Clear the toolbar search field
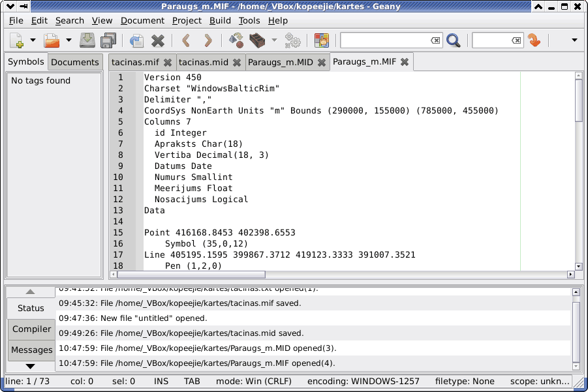 pos(435,40)
